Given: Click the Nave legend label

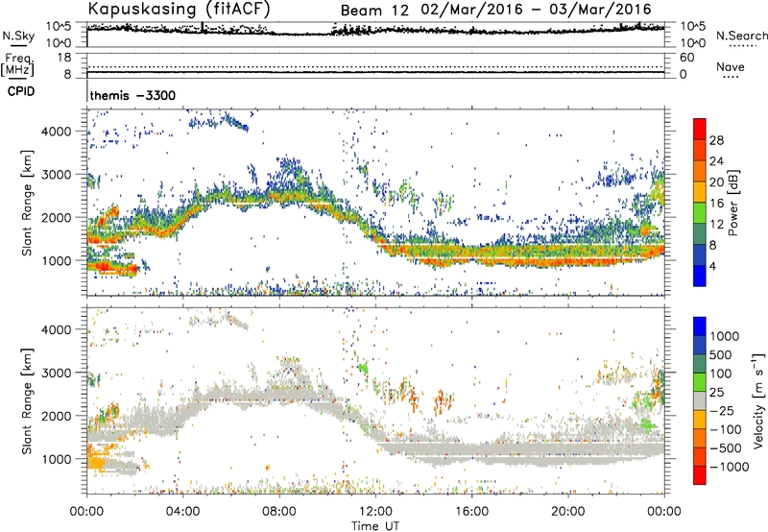Looking at the screenshot, I should coord(731,66).
